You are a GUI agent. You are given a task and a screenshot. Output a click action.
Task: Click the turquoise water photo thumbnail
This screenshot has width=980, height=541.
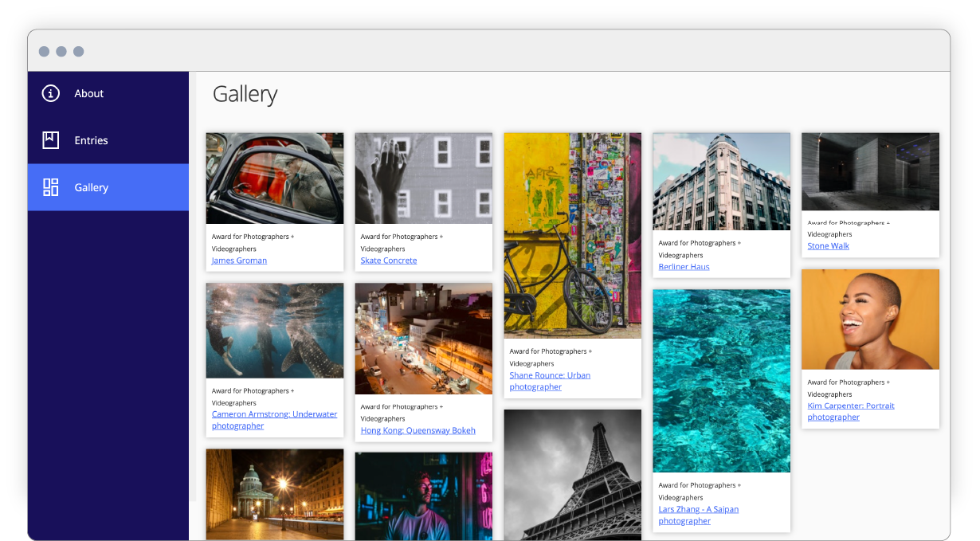[721, 381]
